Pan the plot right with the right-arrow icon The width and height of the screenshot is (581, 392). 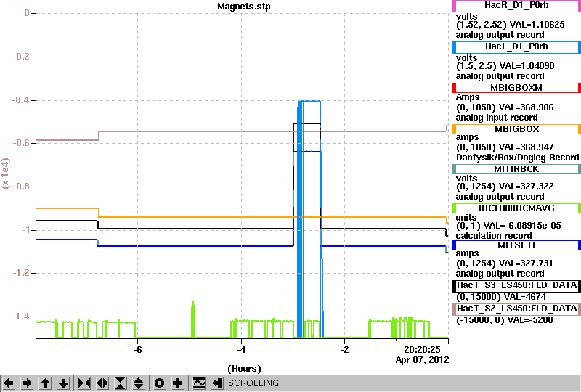click(x=27, y=383)
